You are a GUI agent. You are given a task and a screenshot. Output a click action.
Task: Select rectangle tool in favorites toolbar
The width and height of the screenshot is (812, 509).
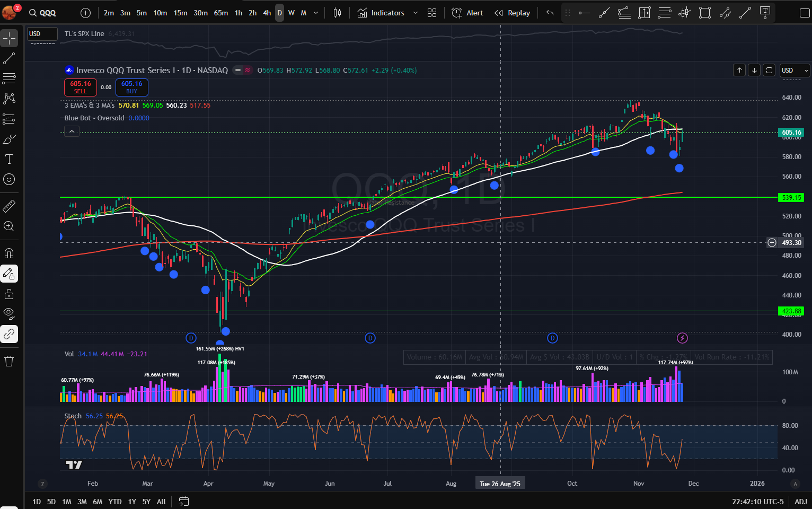704,13
